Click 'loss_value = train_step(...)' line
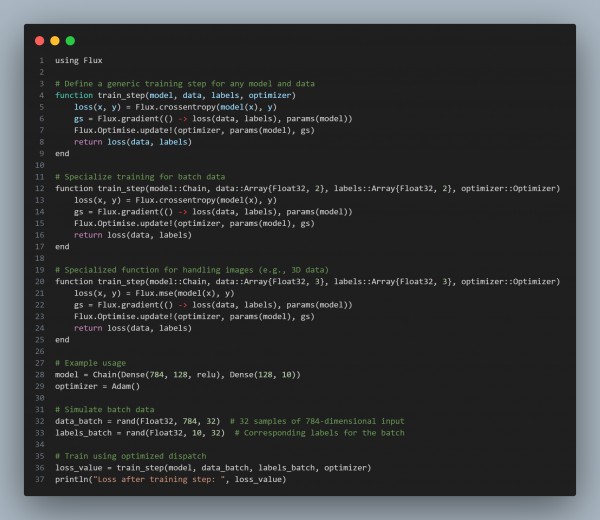This screenshot has height=520, width=600. pyautogui.click(x=213, y=468)
